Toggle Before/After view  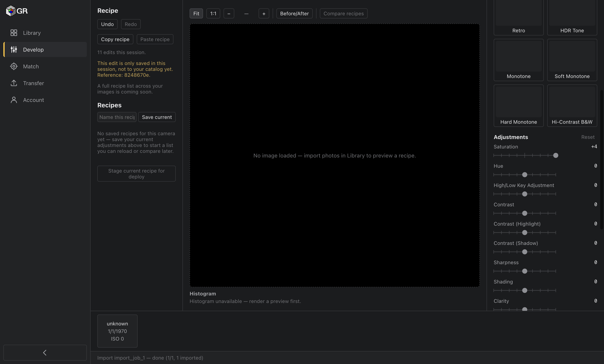294,13
